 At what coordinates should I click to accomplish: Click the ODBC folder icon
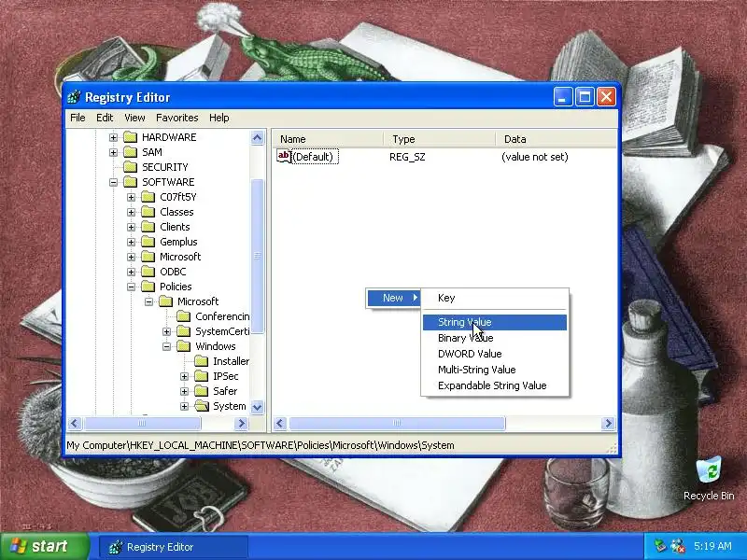tap(148, 272)
